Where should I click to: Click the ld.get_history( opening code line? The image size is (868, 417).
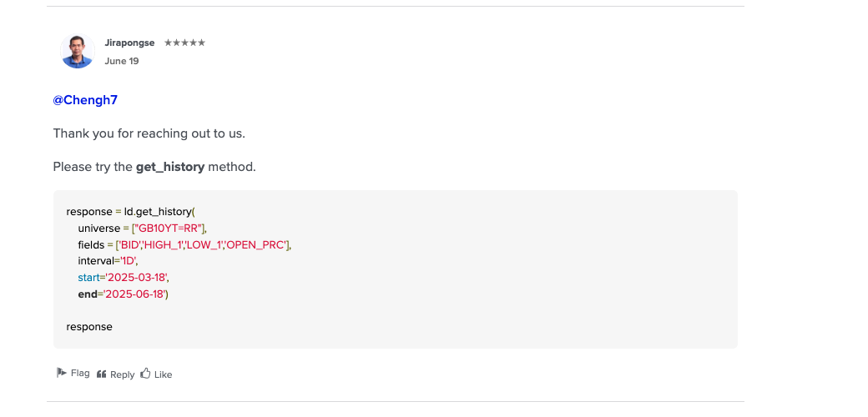click(x=131, y=212)
